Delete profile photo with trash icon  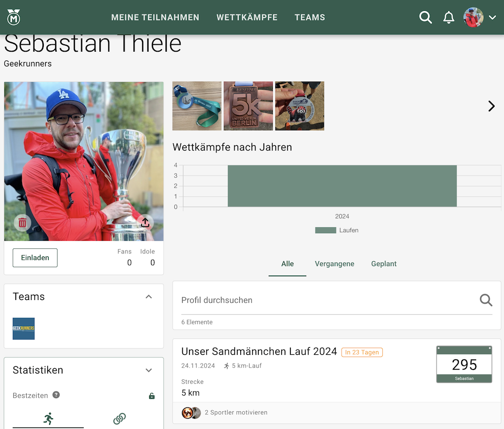tap(23, 223)
